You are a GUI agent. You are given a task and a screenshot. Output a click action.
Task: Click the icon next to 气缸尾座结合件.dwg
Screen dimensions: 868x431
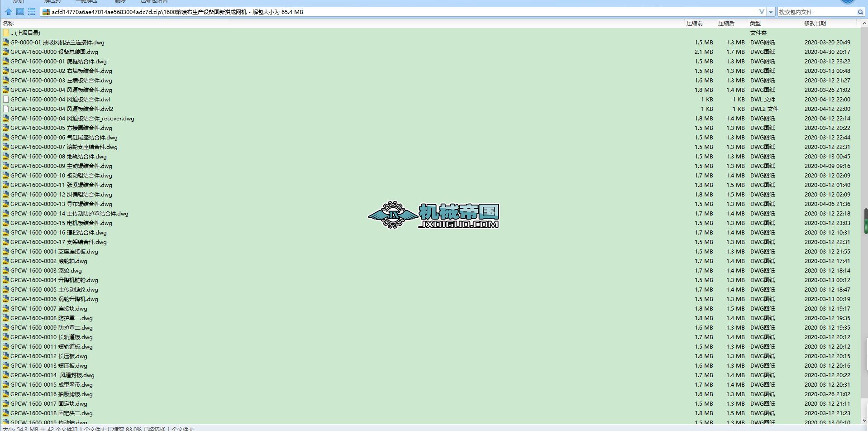tap(6, 138)
